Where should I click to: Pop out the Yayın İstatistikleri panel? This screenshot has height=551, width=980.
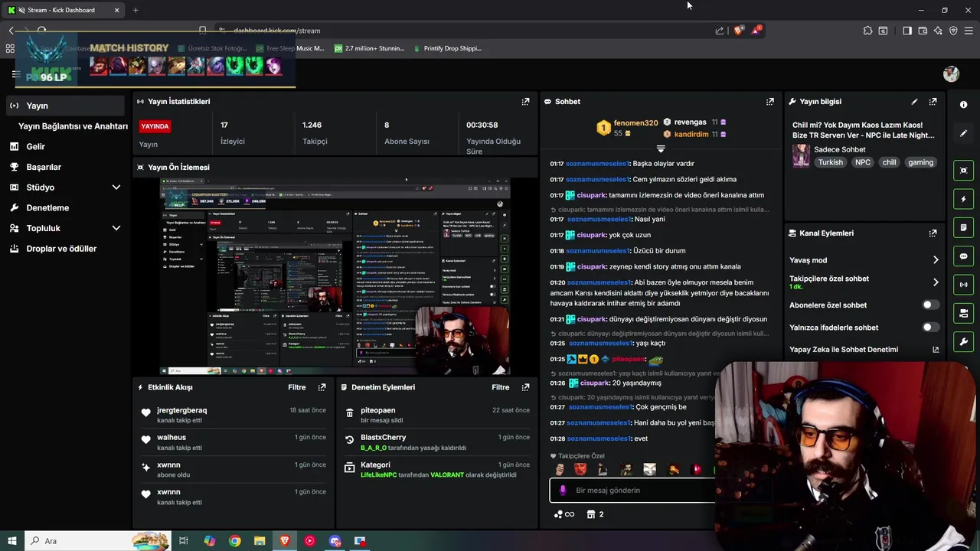click(x=525, y=101)
